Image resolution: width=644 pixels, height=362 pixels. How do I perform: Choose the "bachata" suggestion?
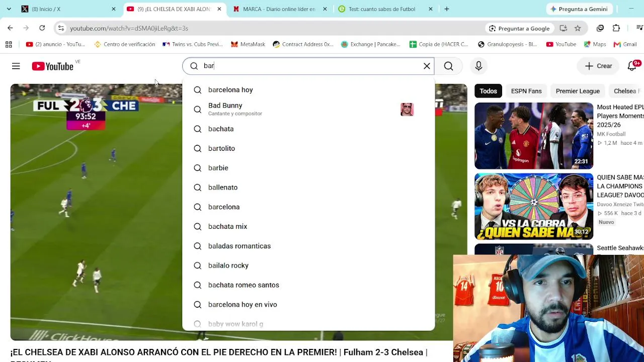[x=308, y=129]
